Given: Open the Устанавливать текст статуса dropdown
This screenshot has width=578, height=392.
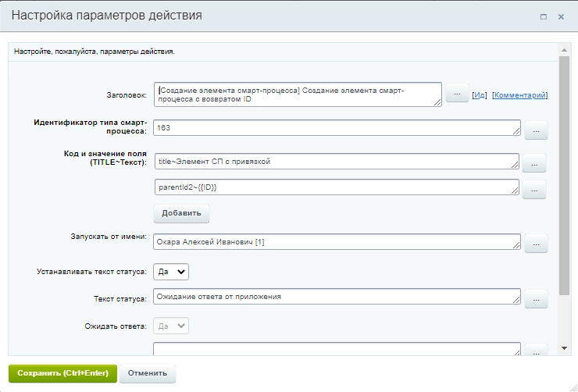Looking at the screenshot, I should pyautogui.click(x=171, y=271).
